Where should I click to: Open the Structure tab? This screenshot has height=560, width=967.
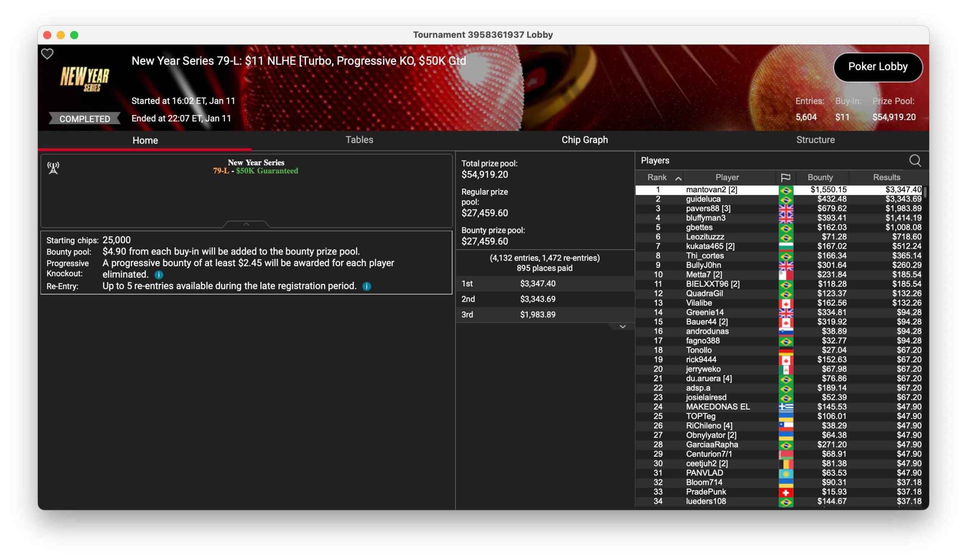(x=815, y=140)
